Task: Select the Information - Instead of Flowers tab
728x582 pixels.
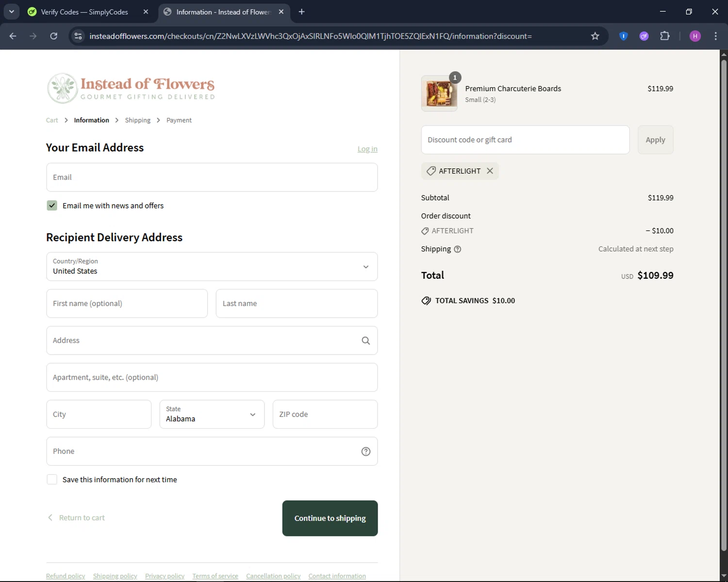Action: (223, 12)
